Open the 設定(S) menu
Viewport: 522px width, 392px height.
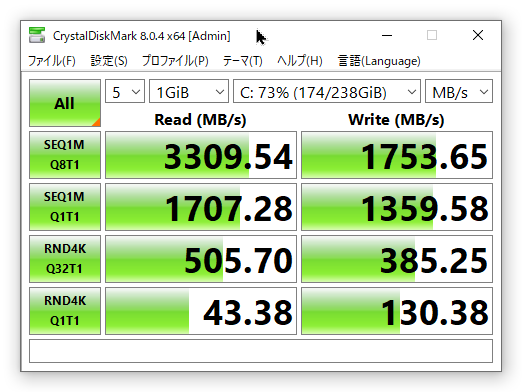tap(109, 61)
